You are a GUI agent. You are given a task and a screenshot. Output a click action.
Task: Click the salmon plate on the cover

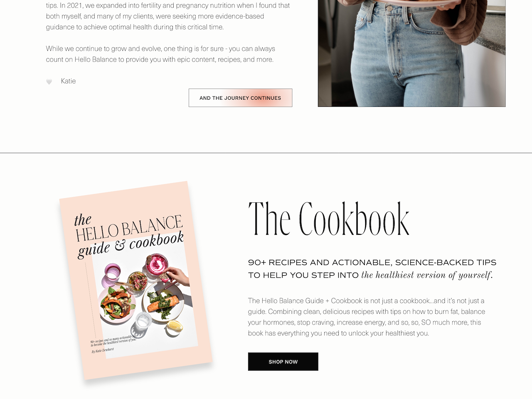163,304
